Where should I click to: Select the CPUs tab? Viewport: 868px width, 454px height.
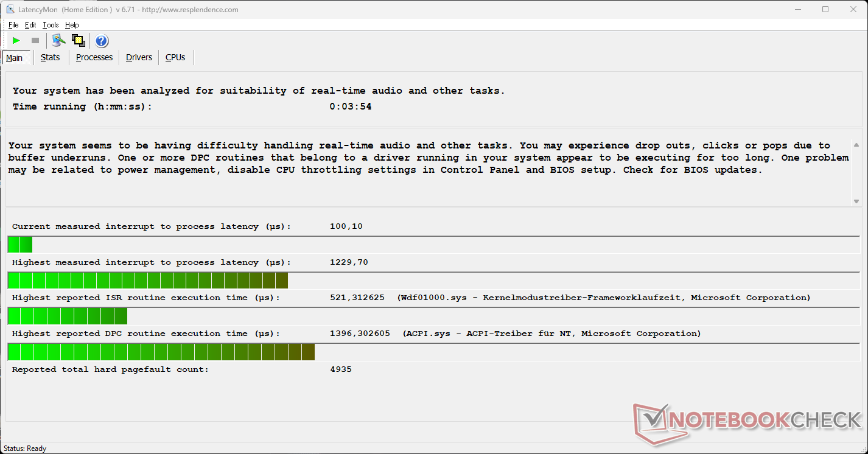175,57
